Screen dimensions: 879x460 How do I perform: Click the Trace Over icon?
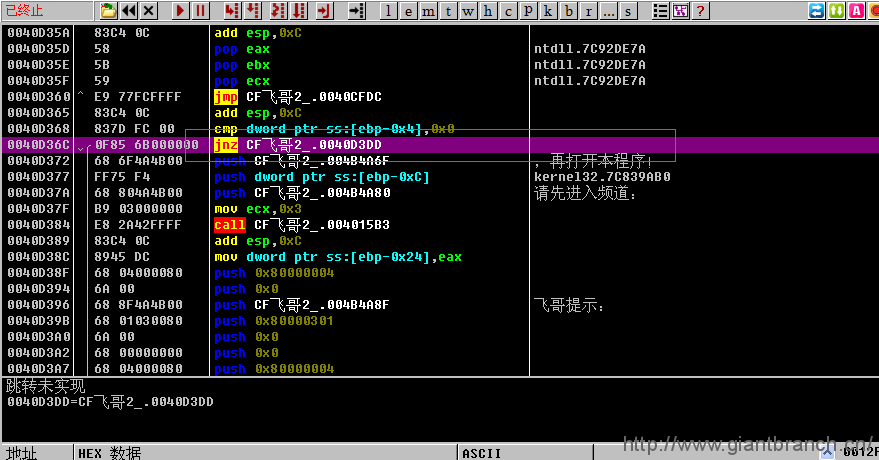click(x=300, y=11)
